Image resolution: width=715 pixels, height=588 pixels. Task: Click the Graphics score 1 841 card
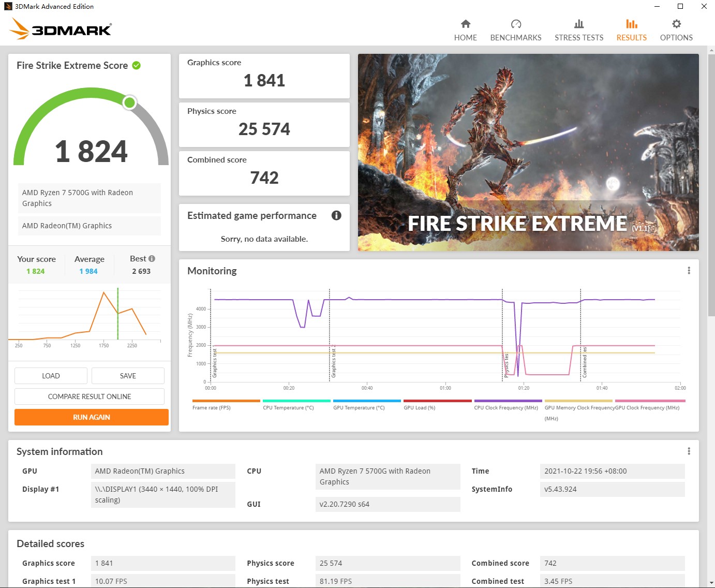pyautogui.click(x=264, y=76)
